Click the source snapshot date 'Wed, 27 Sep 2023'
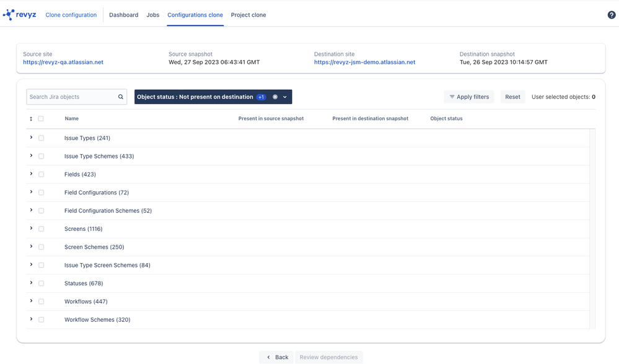Screen dimensions: 619x364 [214, 63]
